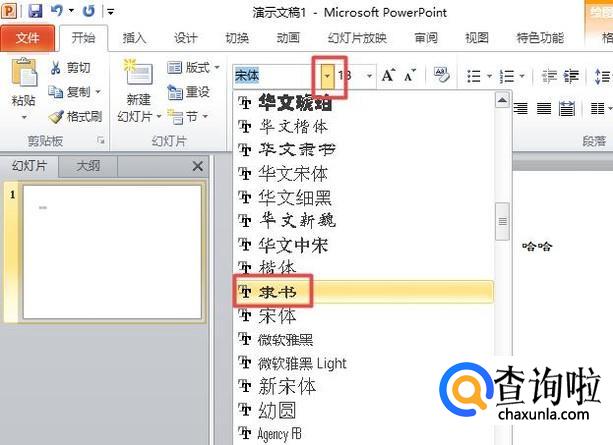This screenshot has height=445, width=613.
Task: Open the Undo history dropdown arrow
Action: click(x=71, y=11)
